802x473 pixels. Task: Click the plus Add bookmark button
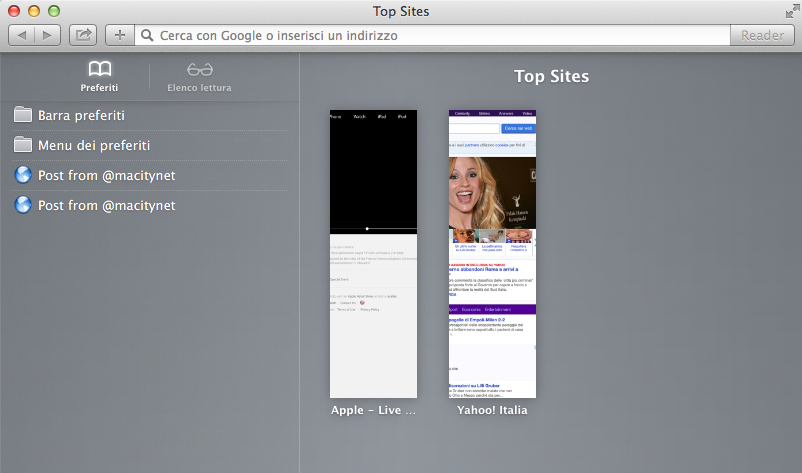coord(119,35)
